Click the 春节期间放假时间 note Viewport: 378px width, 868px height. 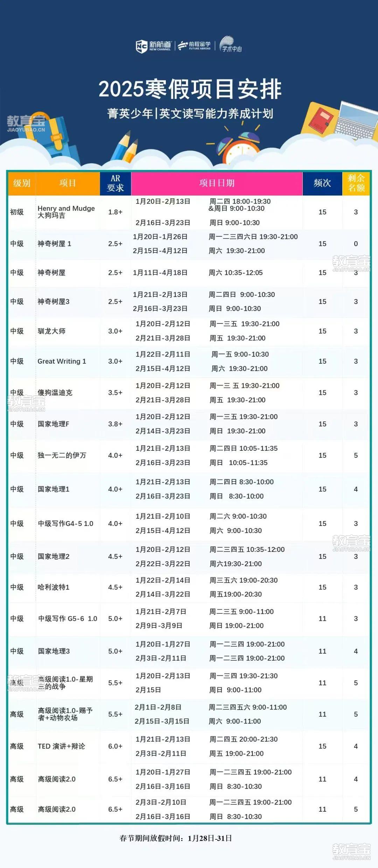[175, 838]
